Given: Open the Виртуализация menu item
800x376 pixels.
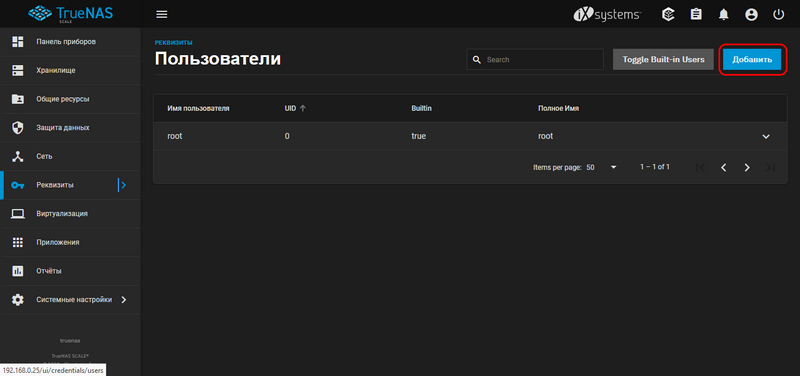Looking at the screenshot, I should 70,214.
